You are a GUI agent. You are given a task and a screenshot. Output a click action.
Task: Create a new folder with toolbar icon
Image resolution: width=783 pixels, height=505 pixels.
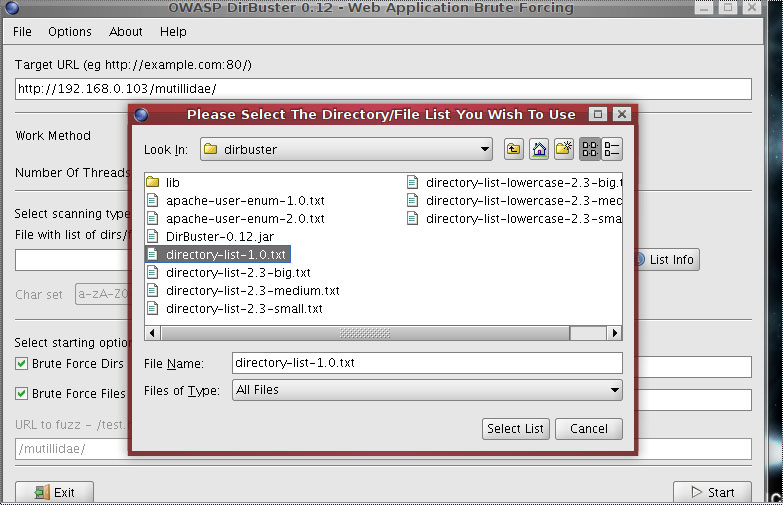564,149
